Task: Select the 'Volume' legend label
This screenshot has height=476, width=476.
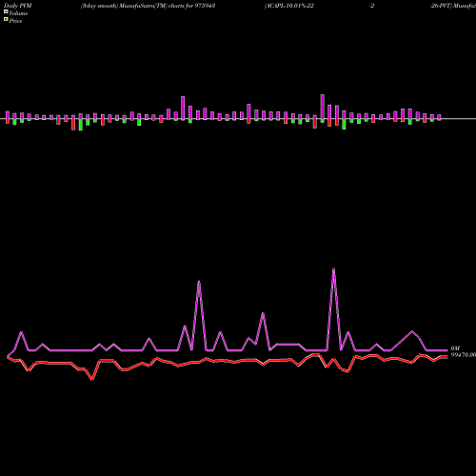Action: 18,13
